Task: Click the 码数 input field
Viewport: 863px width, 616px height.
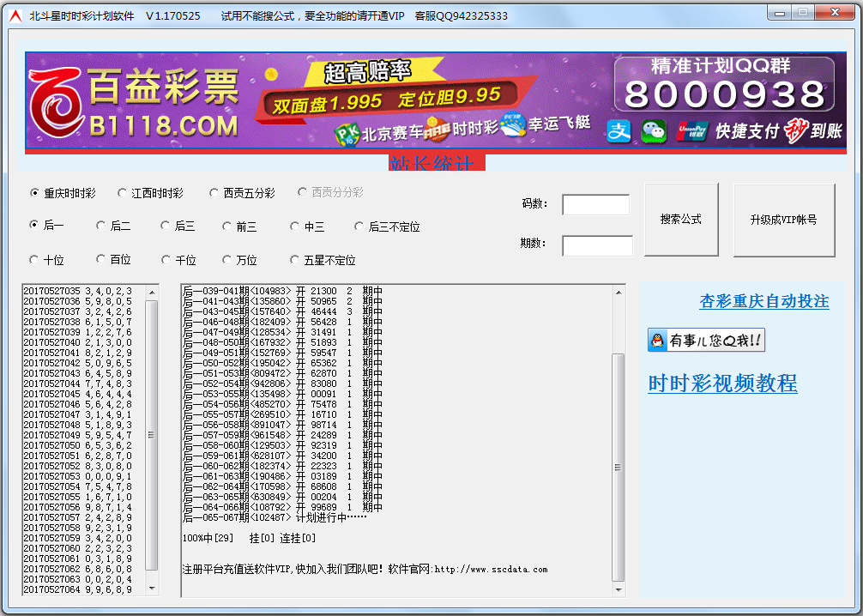Action: (x=595, y=205)
